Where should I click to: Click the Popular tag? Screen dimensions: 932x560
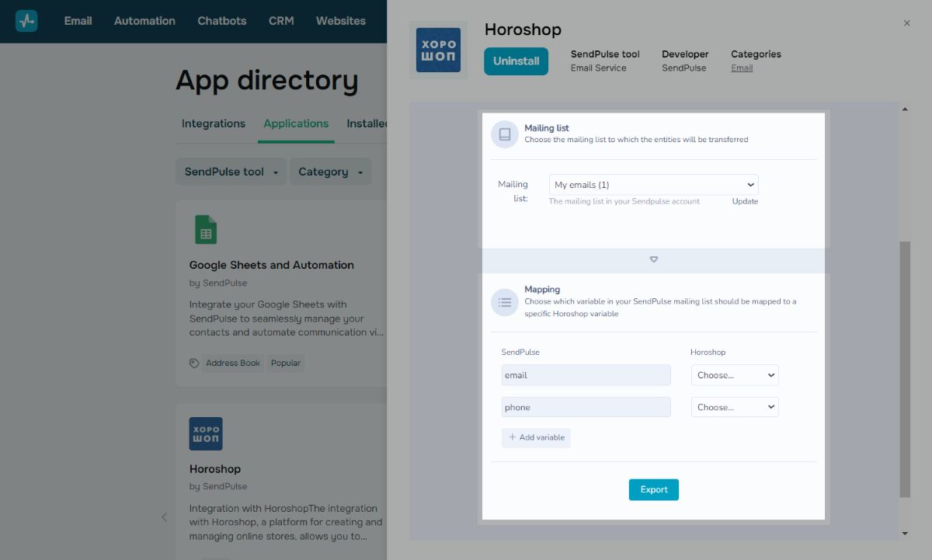[286, 363]
